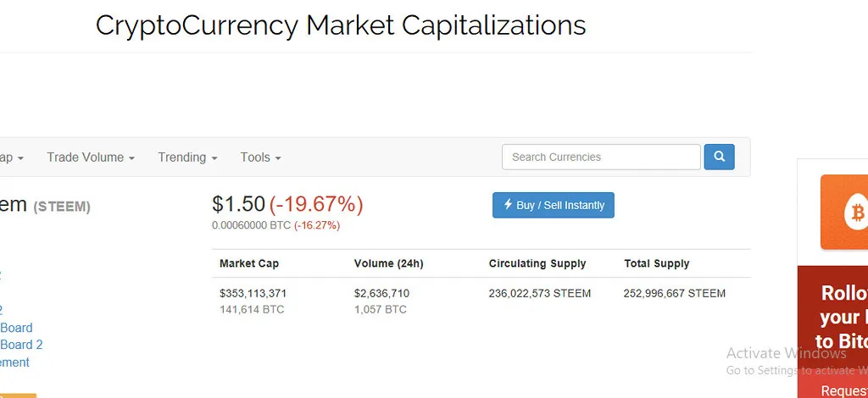Click the Market Cap column header

click(x=249, y=263)
